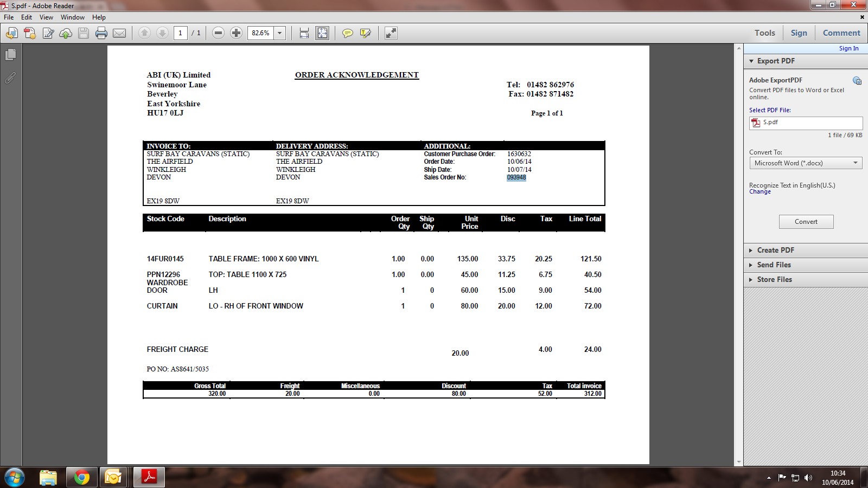This screenshot has height=488, width=868.
Task: Launch Google Chrome from the taskbar
Action: tap(82, 477)
